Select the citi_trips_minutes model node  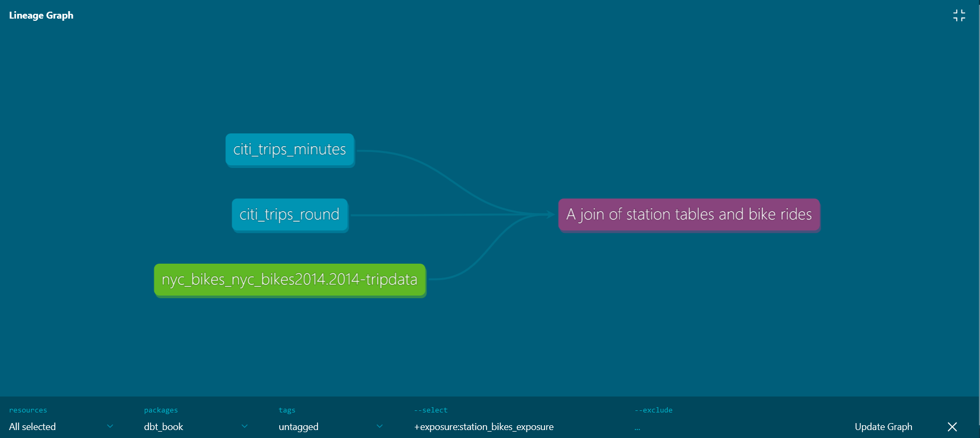point(290,150)
